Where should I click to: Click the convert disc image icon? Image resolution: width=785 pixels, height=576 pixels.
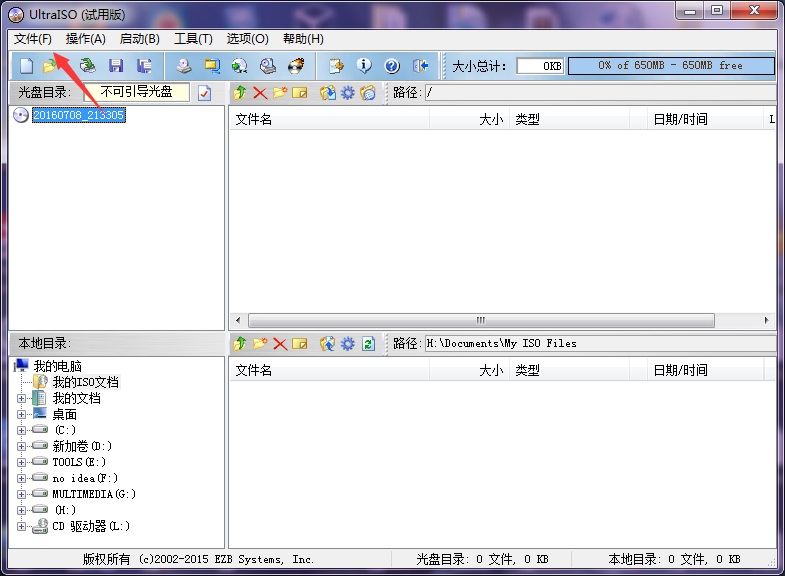240,66
